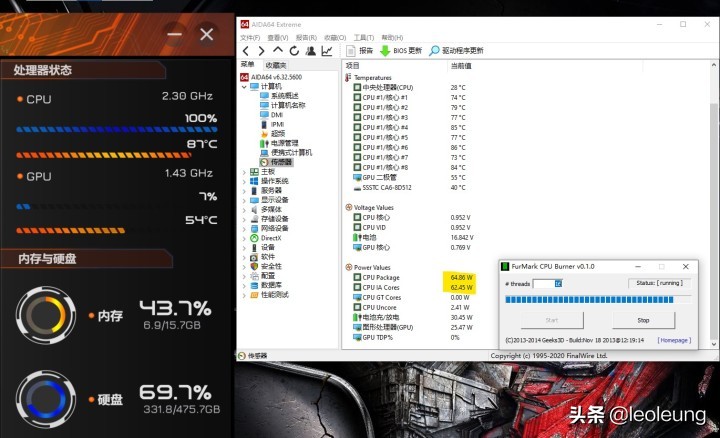Click the 内存 memory usage ring gauge
The height and width of the screenshot is (438, 720).
[x=45, y=315]
